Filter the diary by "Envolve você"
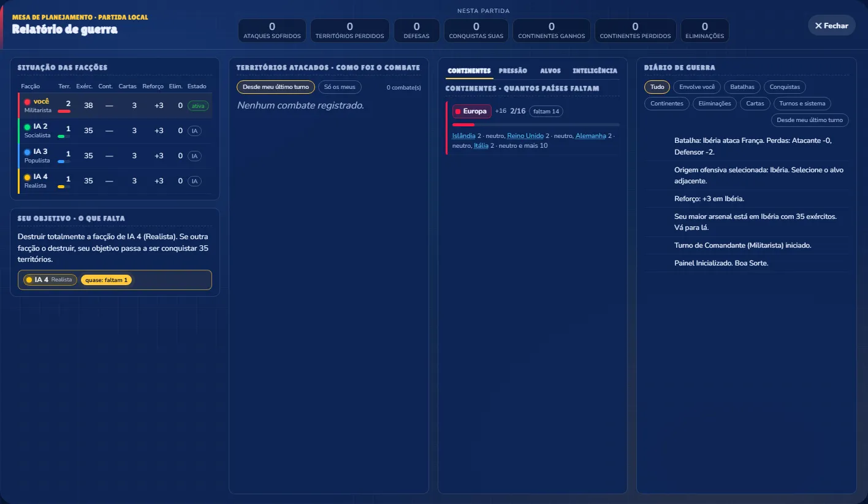The height and width of the screenshot is (504, 868). pos(697,87)
